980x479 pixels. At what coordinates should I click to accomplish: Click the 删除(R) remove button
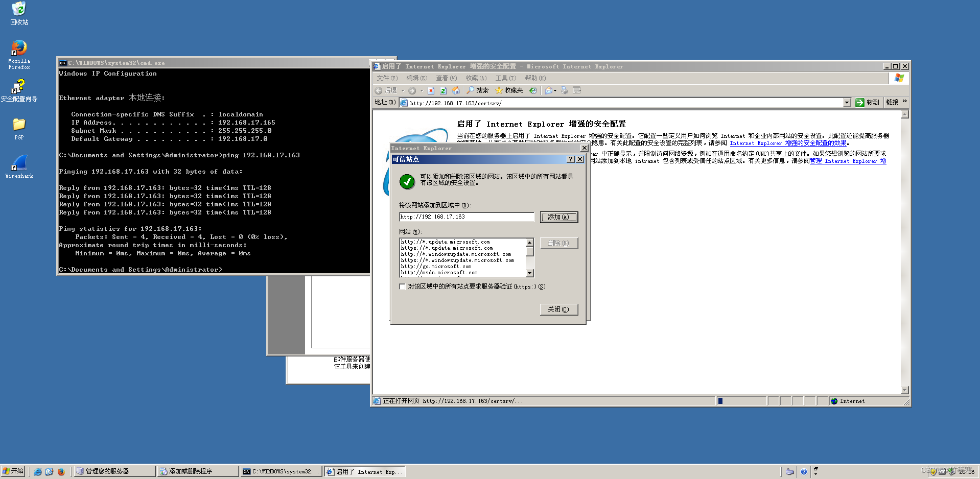click(x=558, y=243)
